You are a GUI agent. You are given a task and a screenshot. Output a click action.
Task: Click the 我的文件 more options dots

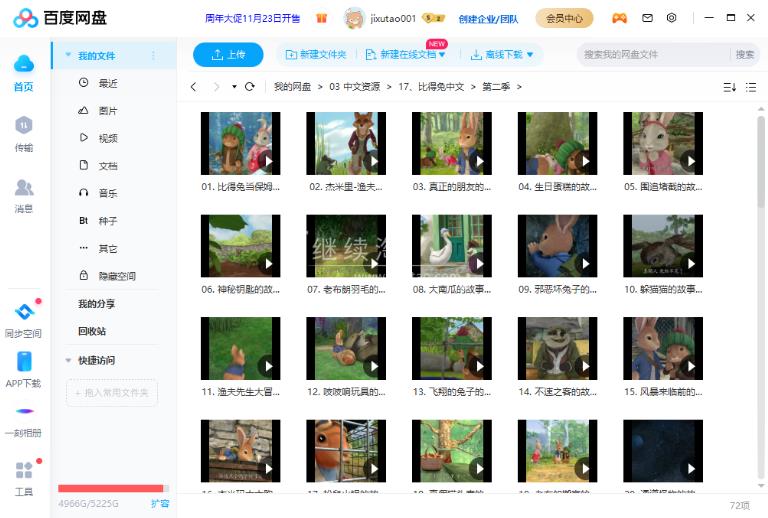point(153,55)
